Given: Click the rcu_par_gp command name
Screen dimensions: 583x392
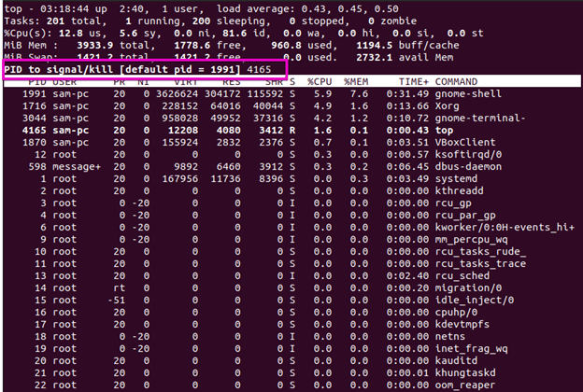Looking at the screenshot, I should coord(465,216).
